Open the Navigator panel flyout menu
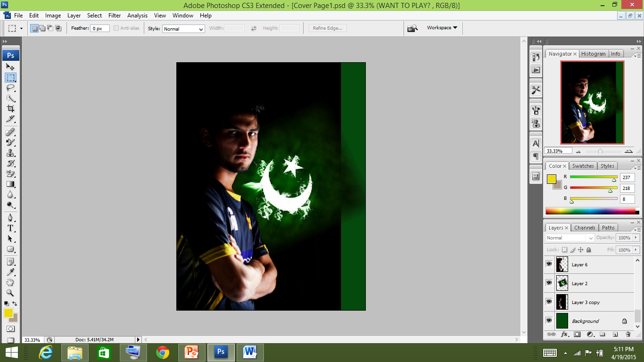 coord(638,56)
